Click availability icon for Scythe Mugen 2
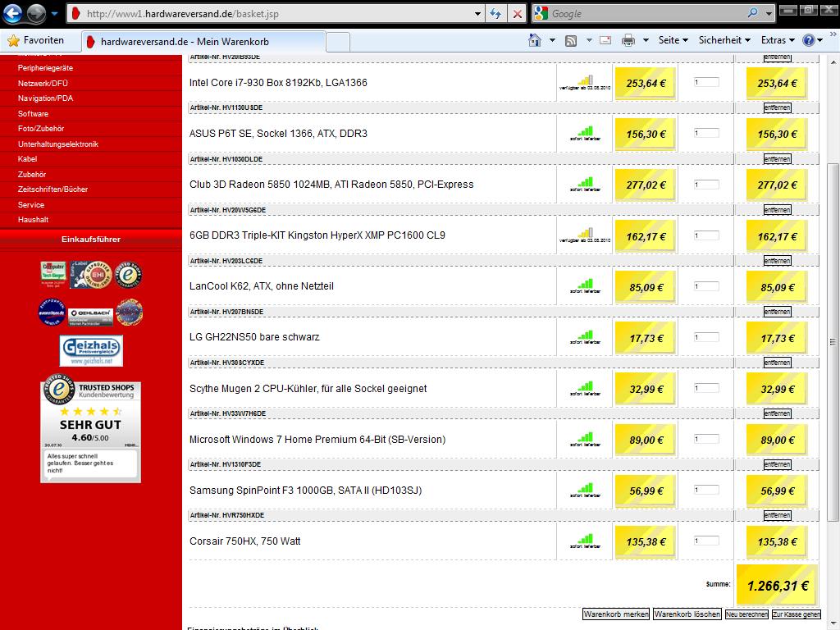This screenshot has height=630, width=840. click(x=586, y=386)
